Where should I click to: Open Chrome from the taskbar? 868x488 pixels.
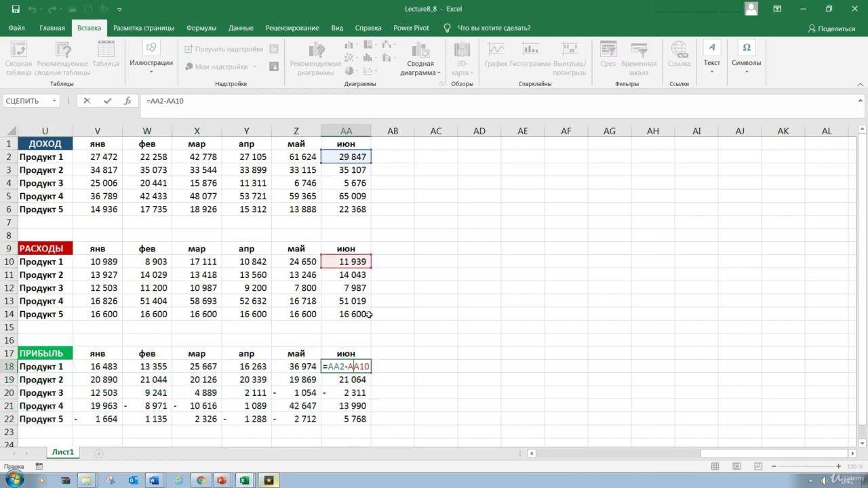click(x=201, y=481)
